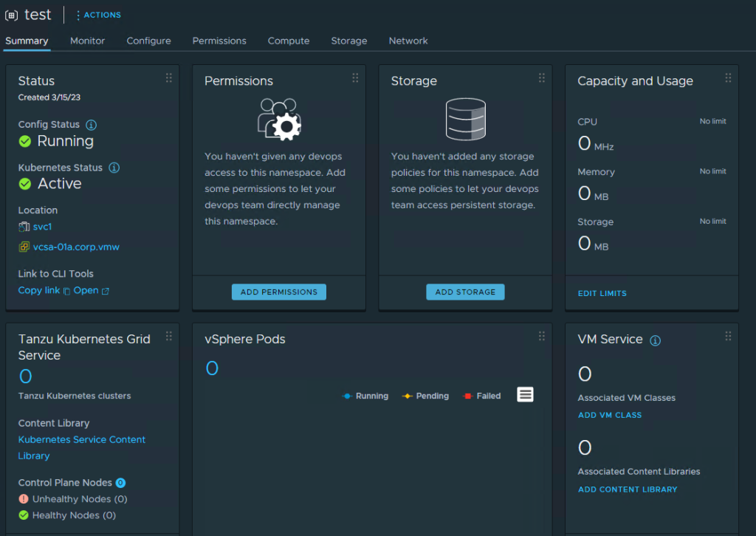This screenshot has height=536, width=756.
Task: Click the Status card drag handle
Action: [x=169, y=78]
